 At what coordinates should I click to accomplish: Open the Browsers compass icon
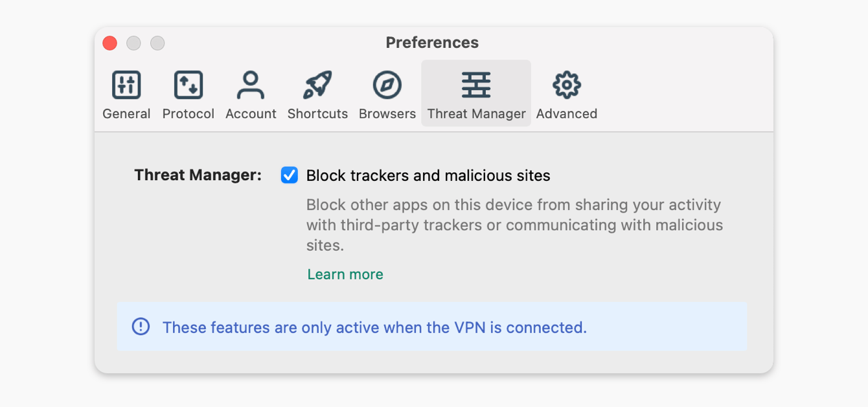(387, 84)
